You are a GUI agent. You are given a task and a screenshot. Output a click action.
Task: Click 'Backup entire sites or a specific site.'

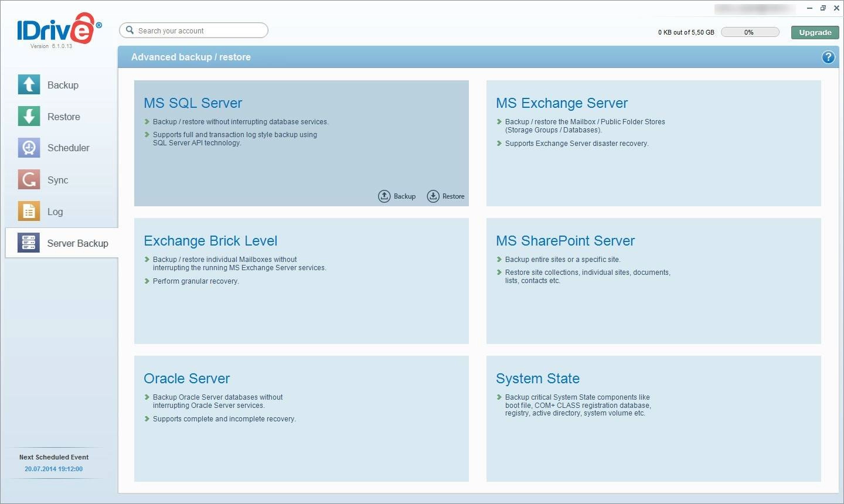(563, 260)
